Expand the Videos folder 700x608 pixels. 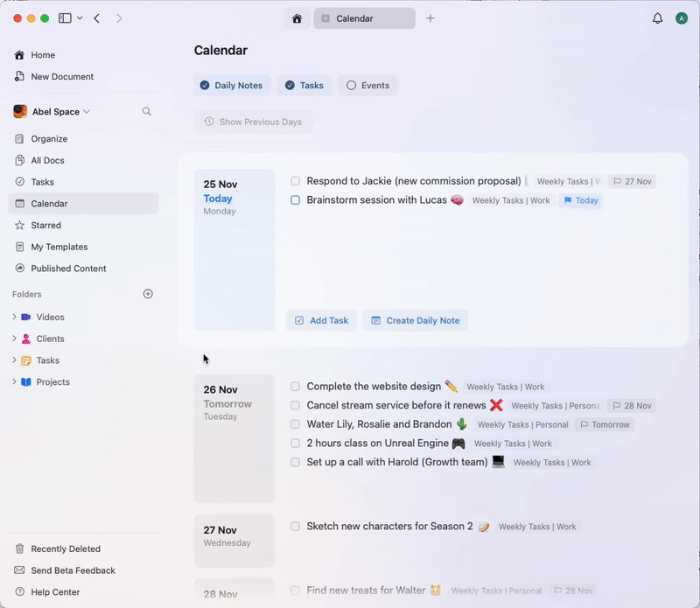[x=15, y=317]
